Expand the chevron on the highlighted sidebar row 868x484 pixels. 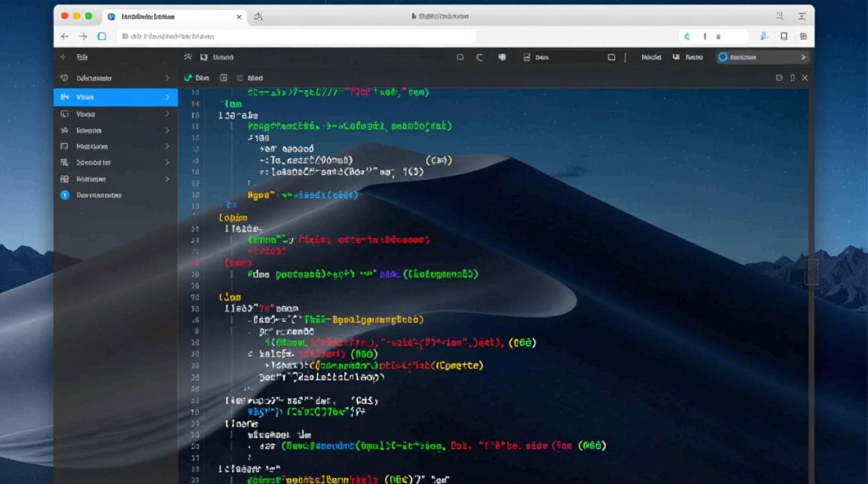[167, 97]
